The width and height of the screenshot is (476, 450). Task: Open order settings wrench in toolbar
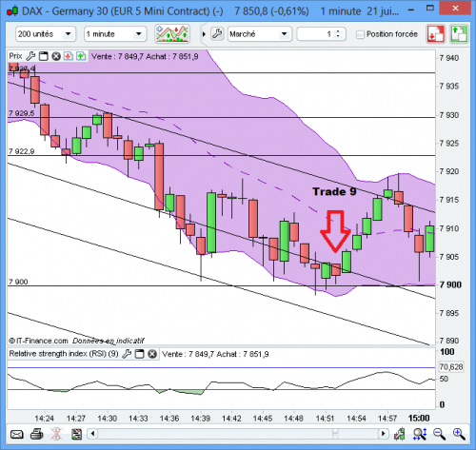click(x=217, y=33)
